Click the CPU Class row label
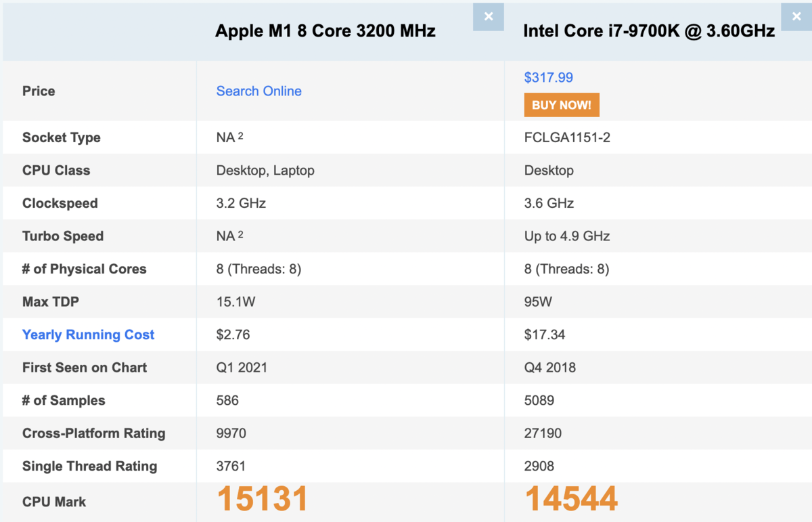Screen dimensions: 812x522 point(56,170)
